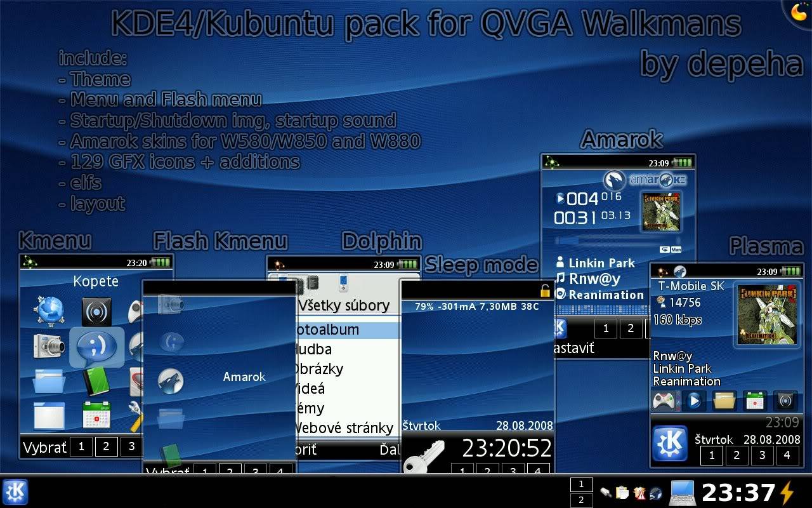This screenshot has width=812, height=508.
Task: Select the Témy folder in Dolphin
Action: click(x=310, y=408)
